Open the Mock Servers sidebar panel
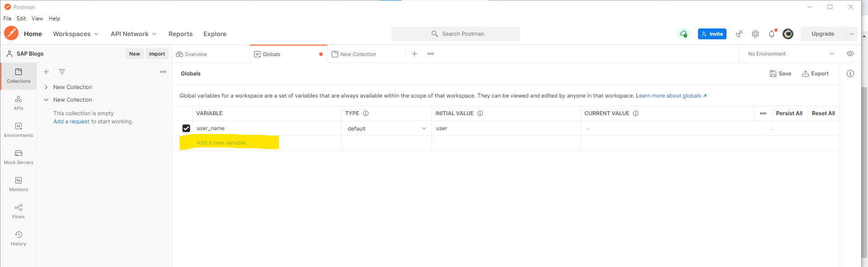 point(19,157)
